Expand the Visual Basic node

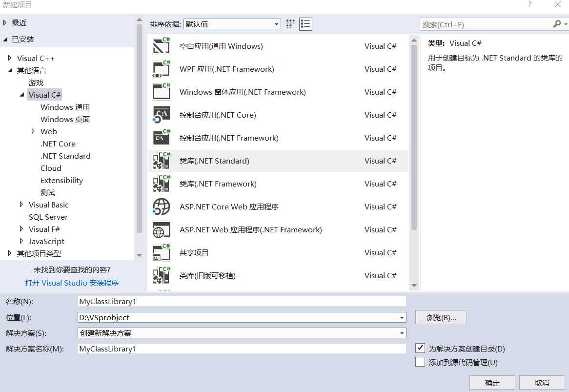[21, 205]
